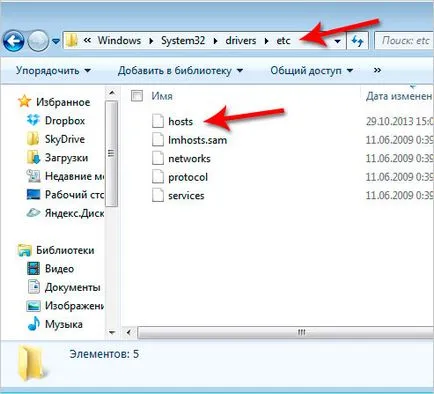The width and height of the screenshot is (434, 394).
Task: Open address bar history dropdown
Action: (x=338, y=41)
